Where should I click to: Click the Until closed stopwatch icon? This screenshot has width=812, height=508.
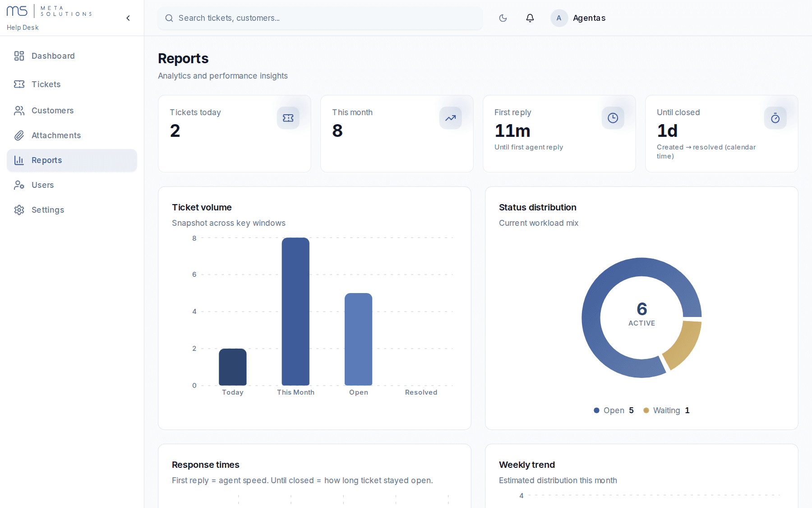775,118
